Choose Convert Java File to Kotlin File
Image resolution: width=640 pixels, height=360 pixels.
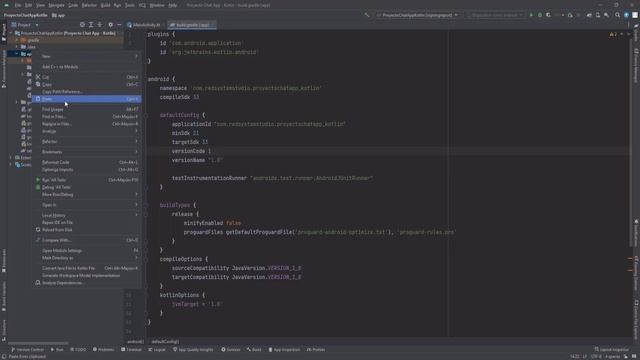pos(87,268)
